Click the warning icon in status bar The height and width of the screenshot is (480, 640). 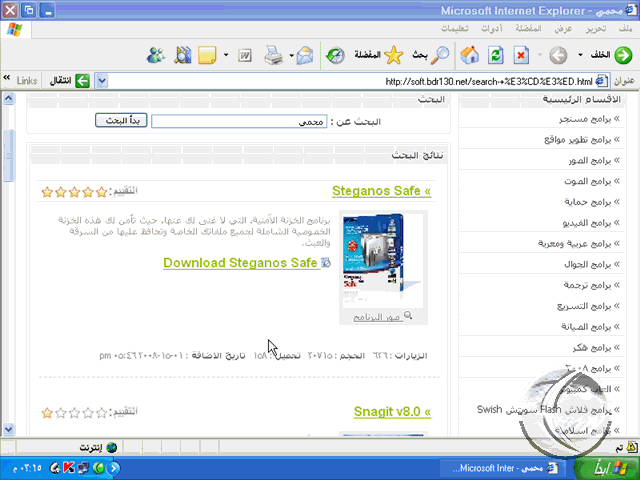[x=632, y=447]
